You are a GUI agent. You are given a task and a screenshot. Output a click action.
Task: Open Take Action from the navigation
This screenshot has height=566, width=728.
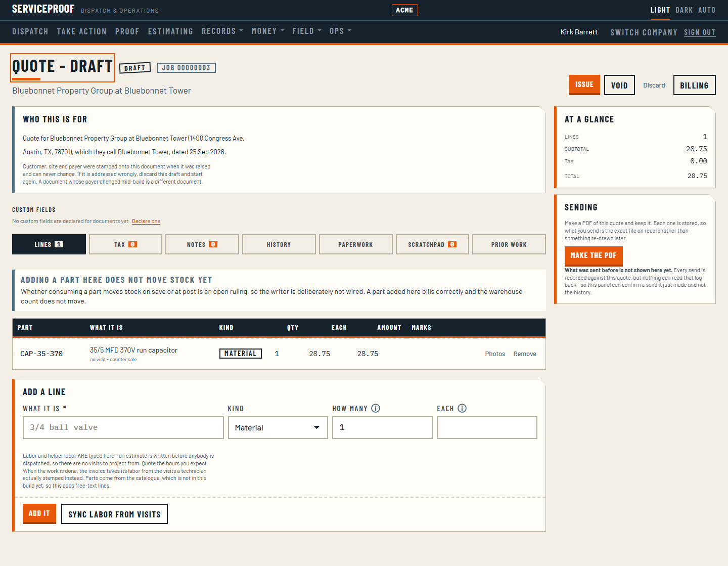coord(82,31)
